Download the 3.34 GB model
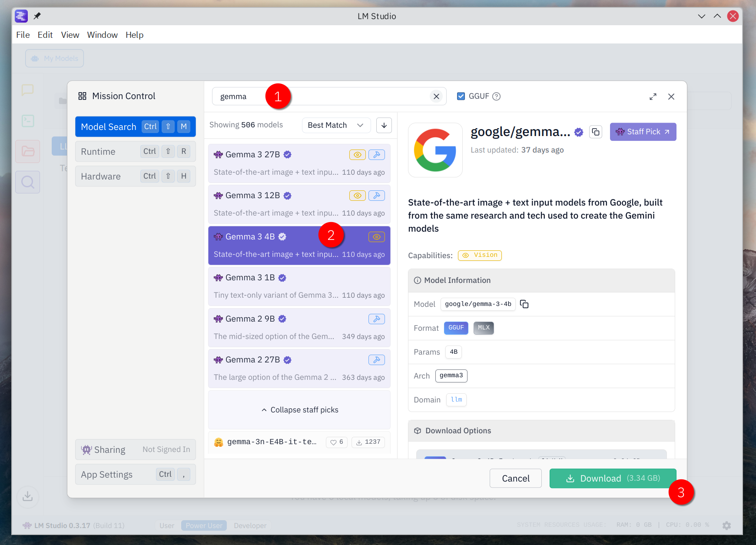 612,478
